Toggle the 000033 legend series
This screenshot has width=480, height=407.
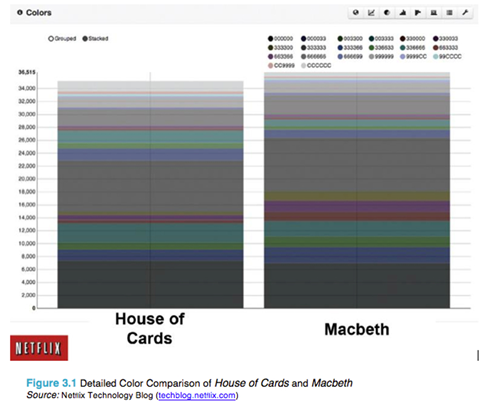(x=313, y=39)
